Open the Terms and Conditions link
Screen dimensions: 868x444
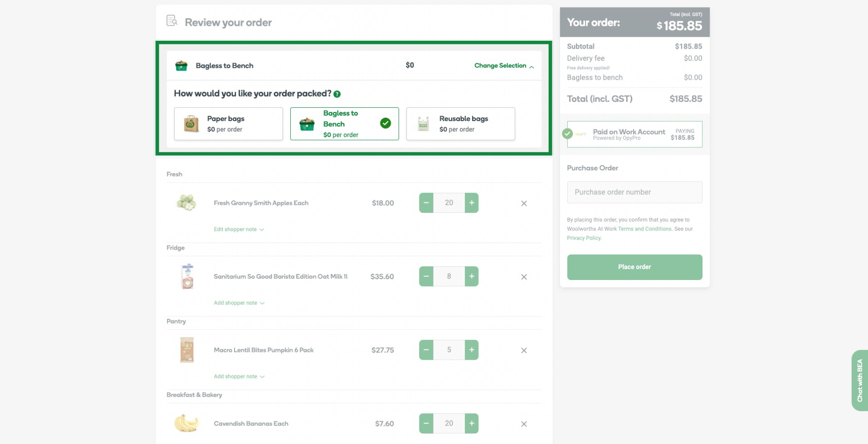coord(644,229)
